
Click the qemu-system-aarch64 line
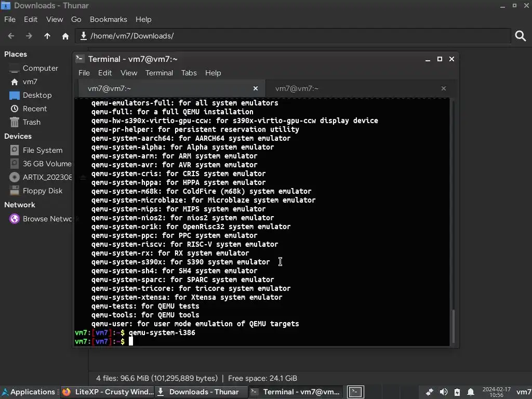tap(191, 138)
